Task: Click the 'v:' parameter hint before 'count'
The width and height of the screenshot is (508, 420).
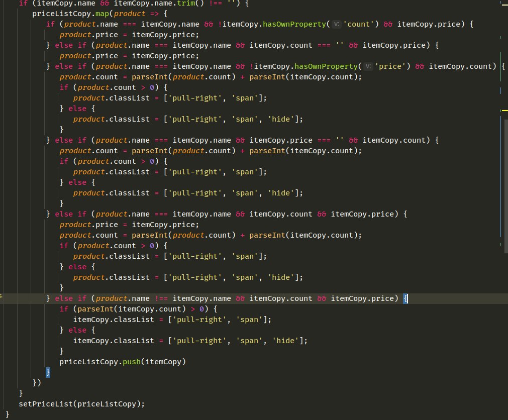Action: click(x=337, y=24)
